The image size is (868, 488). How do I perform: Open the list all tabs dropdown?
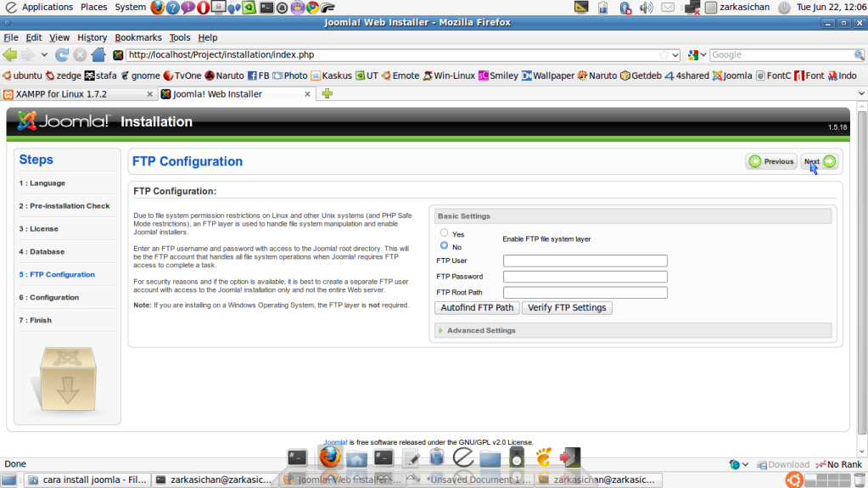(x=861, y=93)
